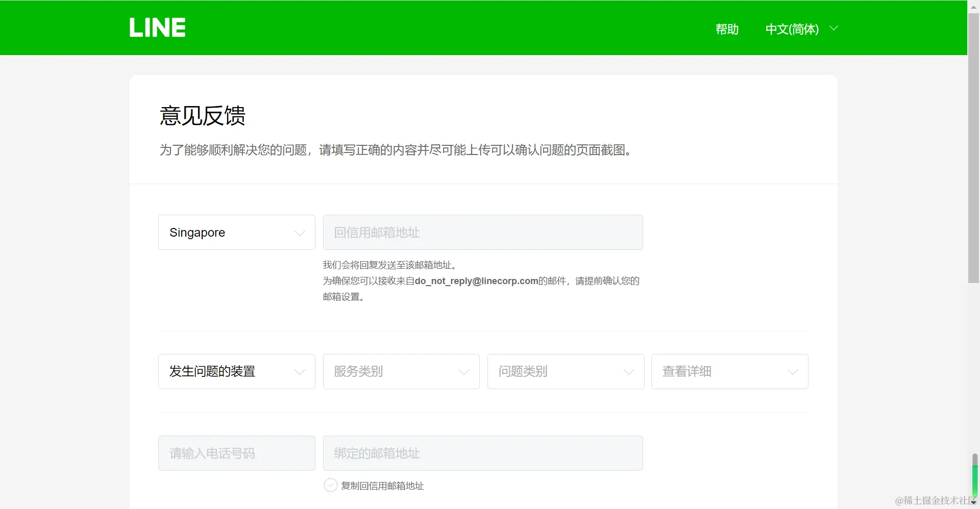Screen dimensions: 980x509
Task: Open the 帮助 help link
Action: [727, 29]
